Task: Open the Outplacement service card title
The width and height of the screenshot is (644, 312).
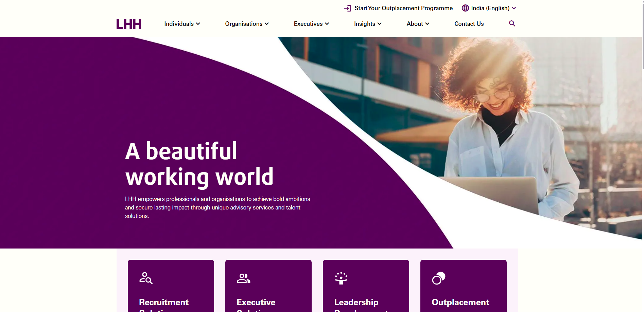Action: point(460,302)
